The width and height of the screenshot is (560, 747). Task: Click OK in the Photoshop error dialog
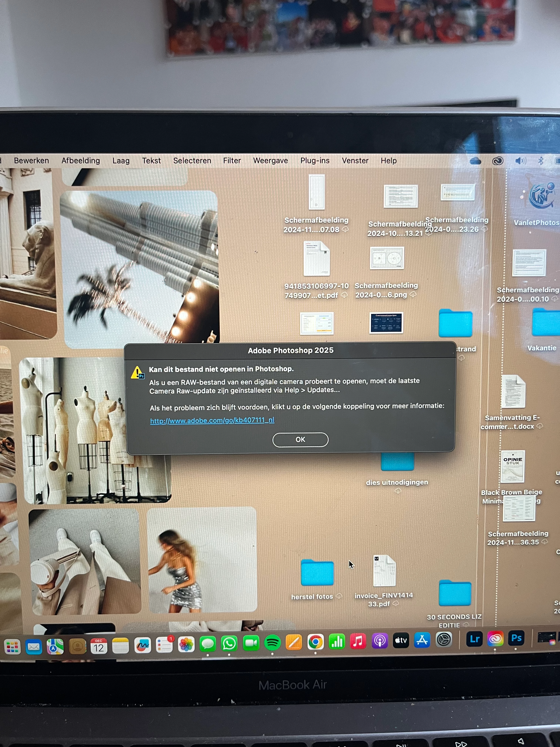point(300,439)
